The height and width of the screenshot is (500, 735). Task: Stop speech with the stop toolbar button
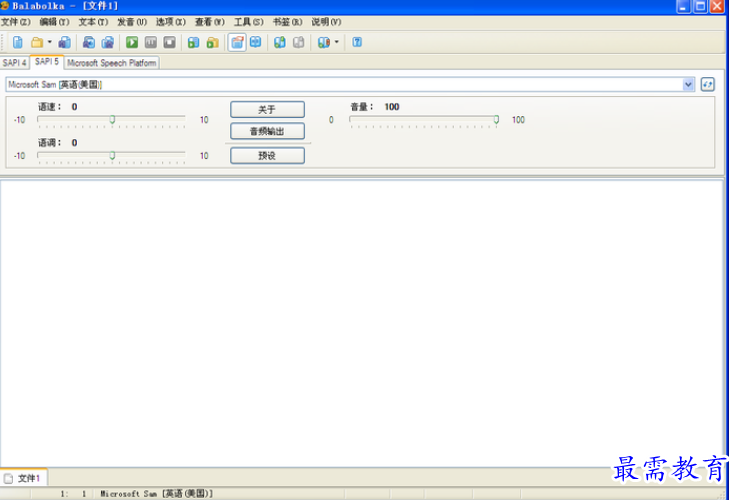[169, 43]
